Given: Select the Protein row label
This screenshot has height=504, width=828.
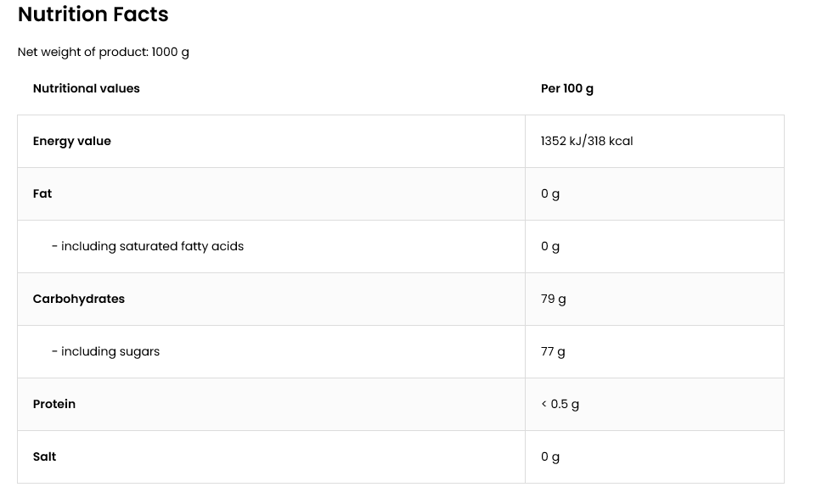Looking at the screenshot, I should [x=54, y=404].
